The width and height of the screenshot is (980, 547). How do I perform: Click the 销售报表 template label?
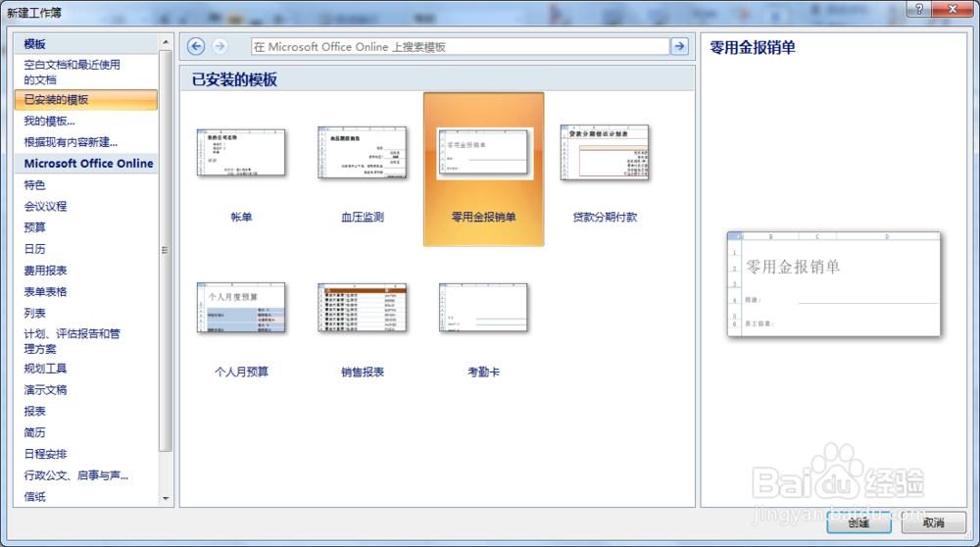(363, 372)
